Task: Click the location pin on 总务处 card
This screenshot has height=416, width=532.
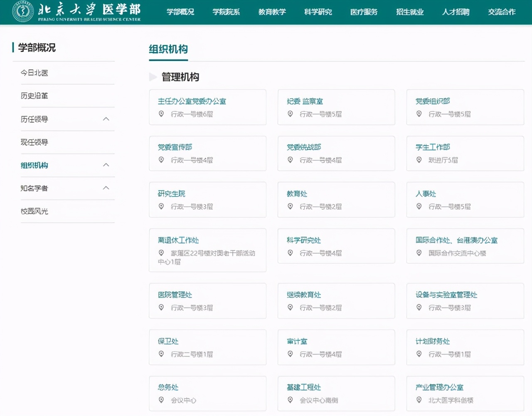Action: click(161, 400)
